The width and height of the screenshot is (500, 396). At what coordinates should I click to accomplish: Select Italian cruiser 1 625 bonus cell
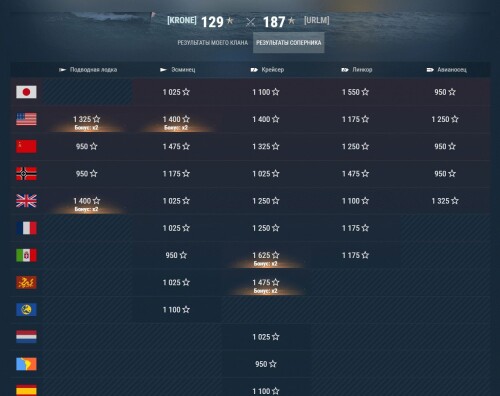coord(266,255)
